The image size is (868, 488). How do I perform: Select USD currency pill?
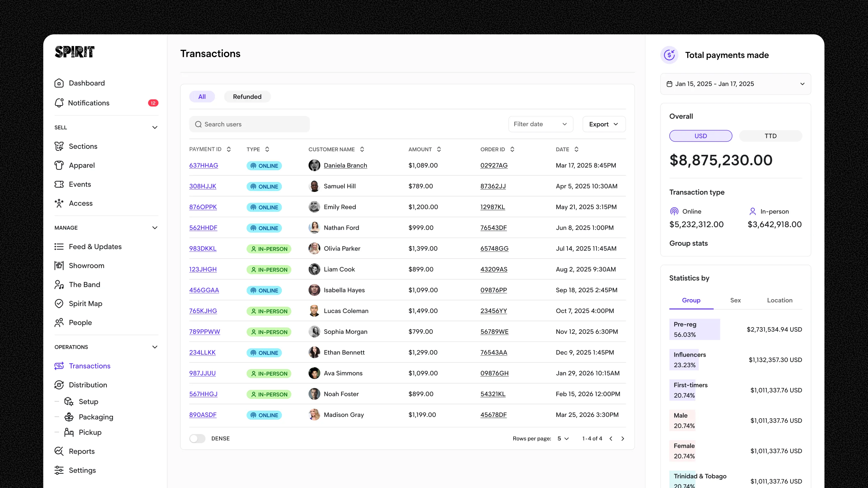(x=700, y=136)
